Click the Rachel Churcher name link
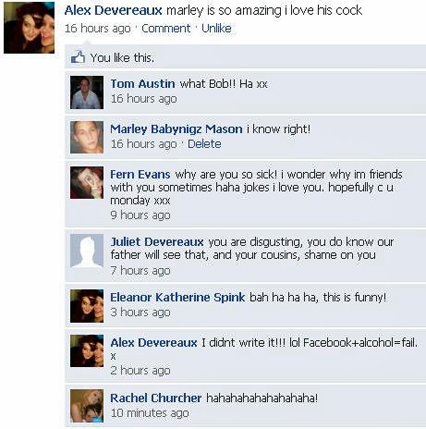 pos(156,398)
